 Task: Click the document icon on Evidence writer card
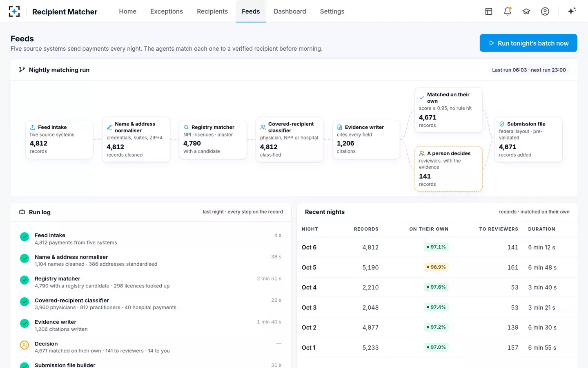point(340,127)
